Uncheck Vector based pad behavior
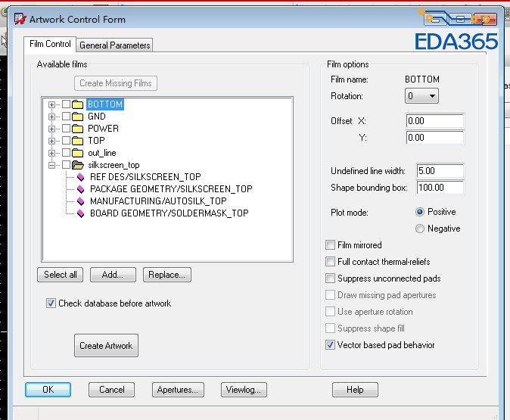 pyautogui.click(x=330, y=345)
